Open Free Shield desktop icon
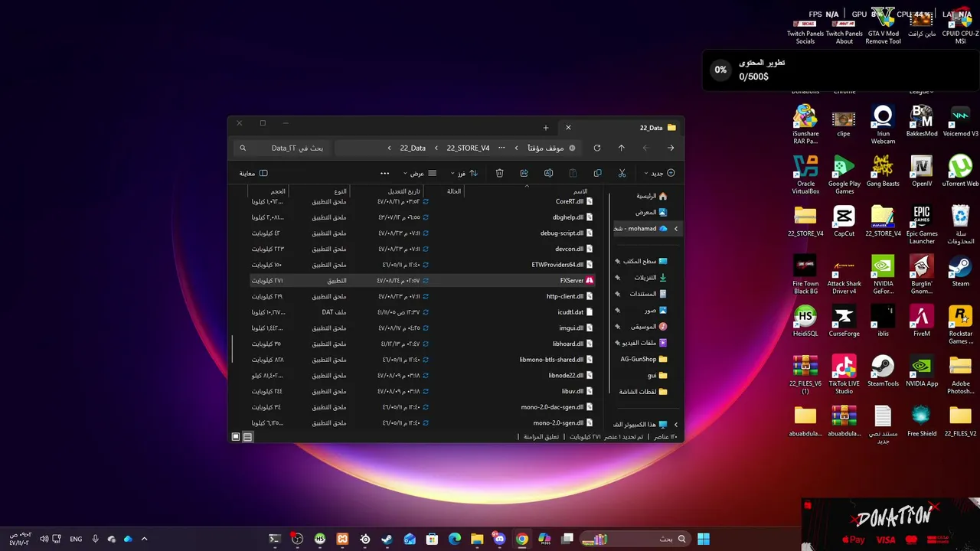Image resolution: width=980 pixels, height=551 pixels. 921,421
